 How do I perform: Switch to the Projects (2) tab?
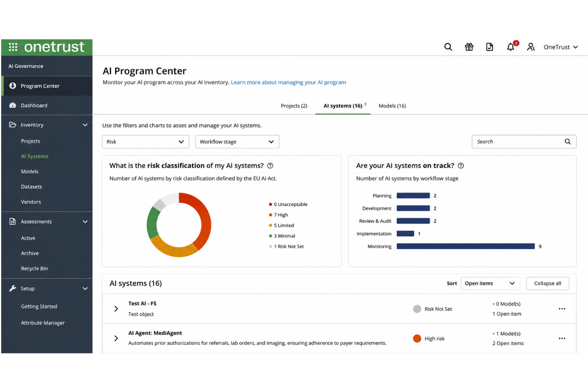click(294, 106)
